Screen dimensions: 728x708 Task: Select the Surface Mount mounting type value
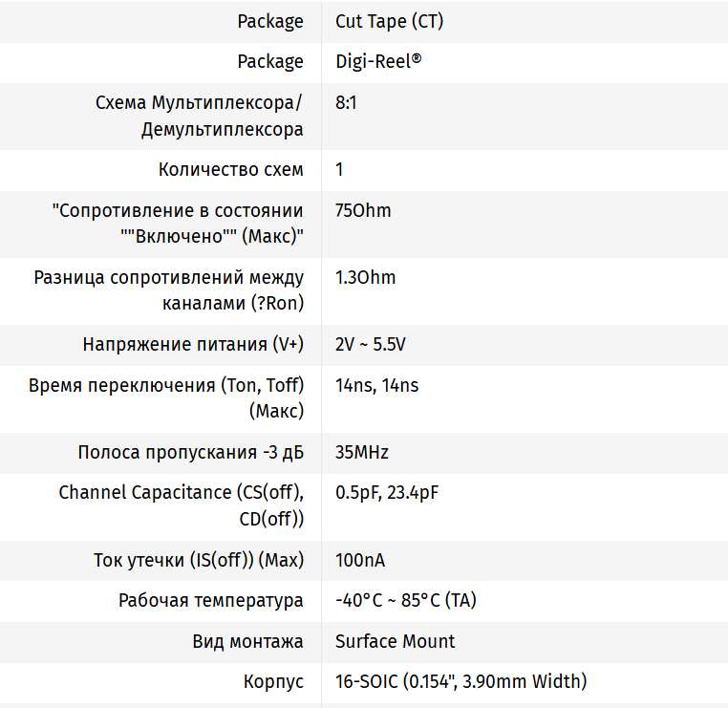[395, 641]
